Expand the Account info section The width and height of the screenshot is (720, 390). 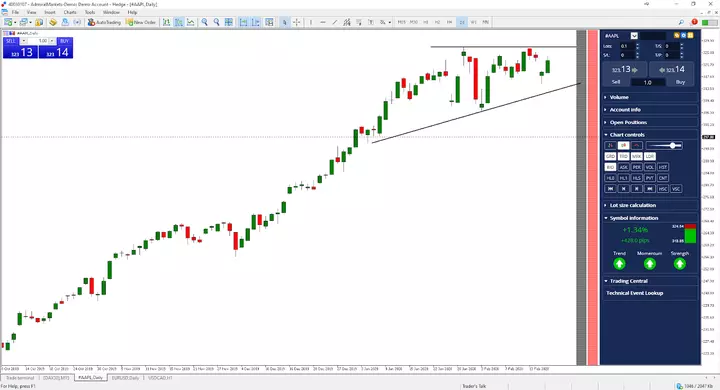650,110
